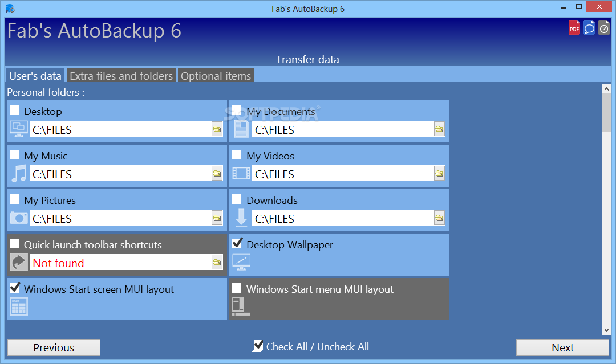Check Windows Start menu MUI layout

click(x=237, y=288)
